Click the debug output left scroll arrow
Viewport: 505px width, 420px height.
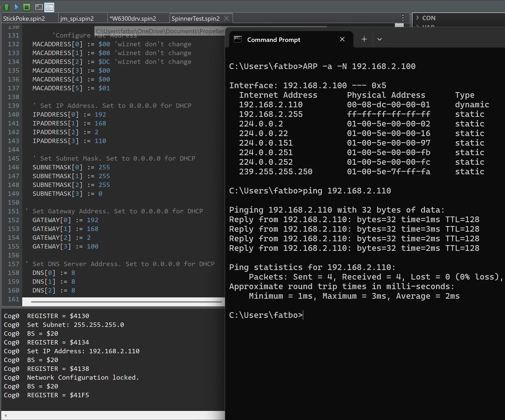5,415
